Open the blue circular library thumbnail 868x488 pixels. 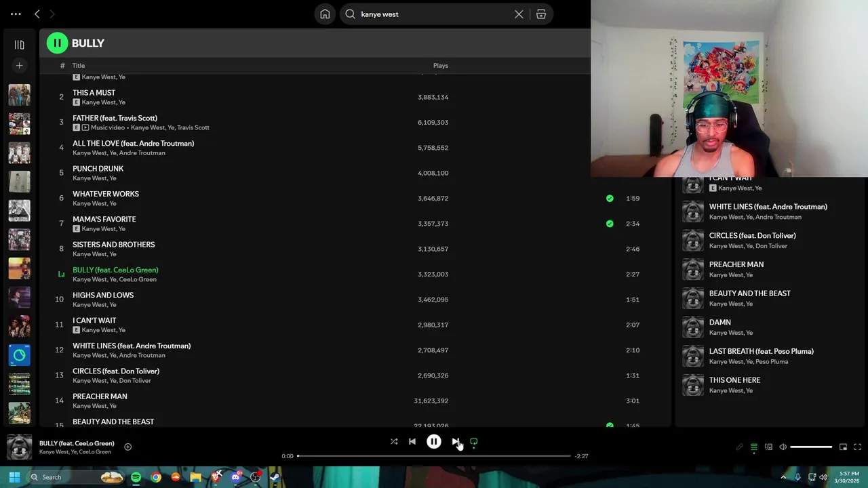pyautogui.click(x=19, y=355)
